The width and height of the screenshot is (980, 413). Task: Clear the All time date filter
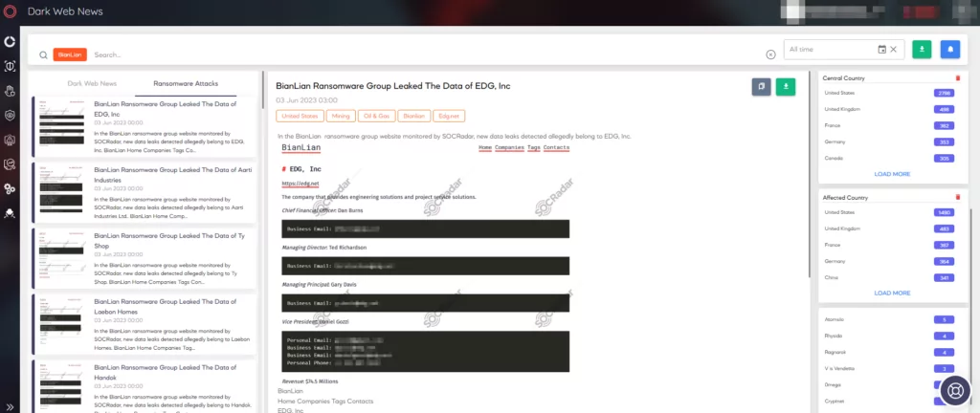893,50
